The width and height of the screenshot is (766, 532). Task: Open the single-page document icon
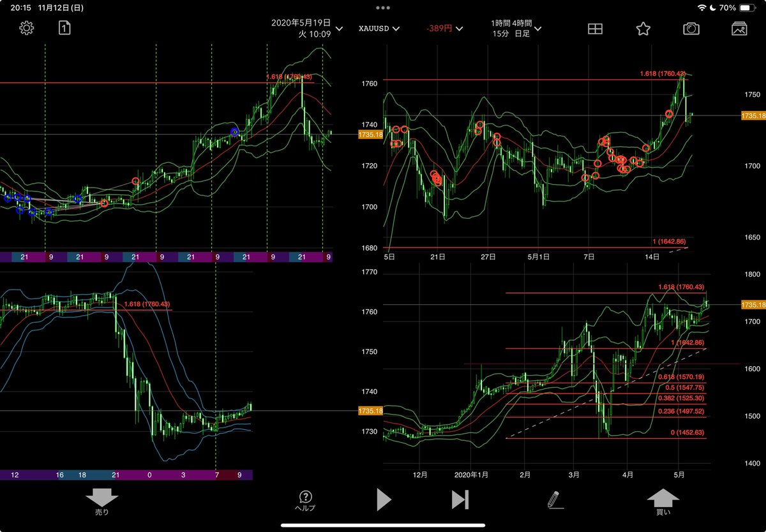[x=64, y=28]
